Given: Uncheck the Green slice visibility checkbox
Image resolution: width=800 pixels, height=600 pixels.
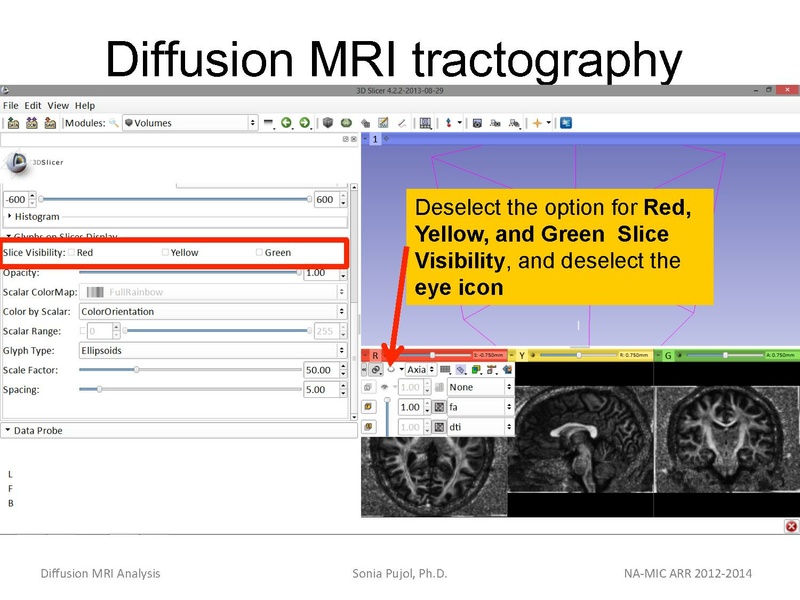Looking at the screenshot, I should [x=259, y=252].
